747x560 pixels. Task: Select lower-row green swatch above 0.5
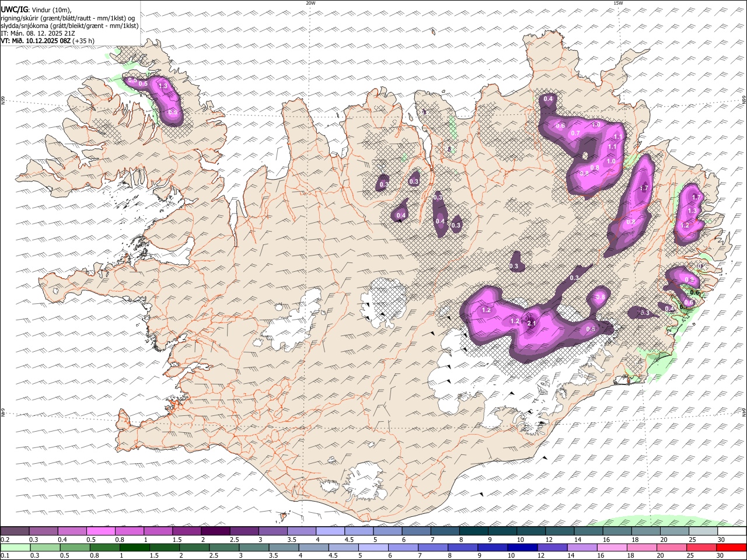point(75,548)
